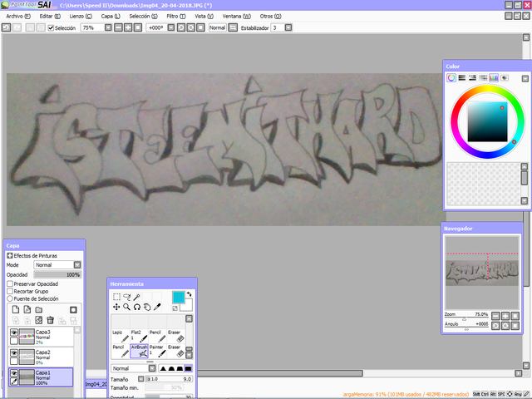Open the Lienzo menu

click(81, 16)
